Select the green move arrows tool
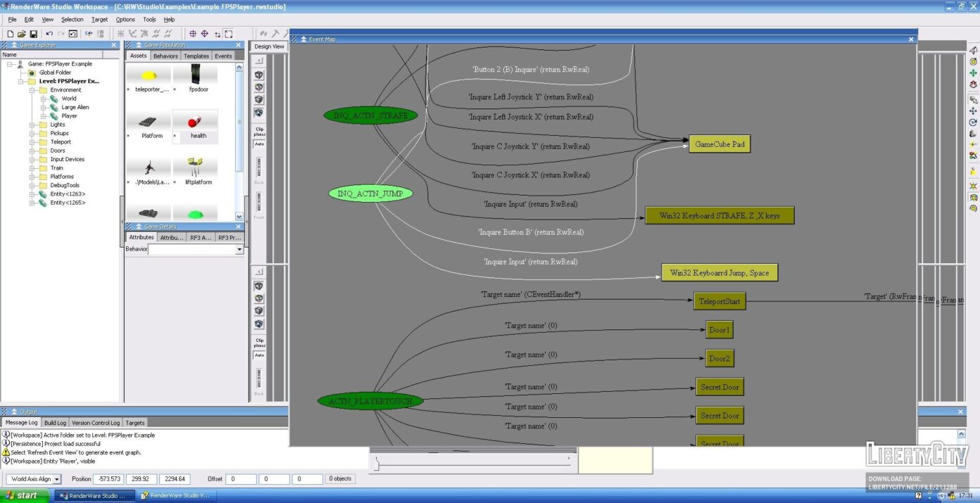 pos(973,72)
